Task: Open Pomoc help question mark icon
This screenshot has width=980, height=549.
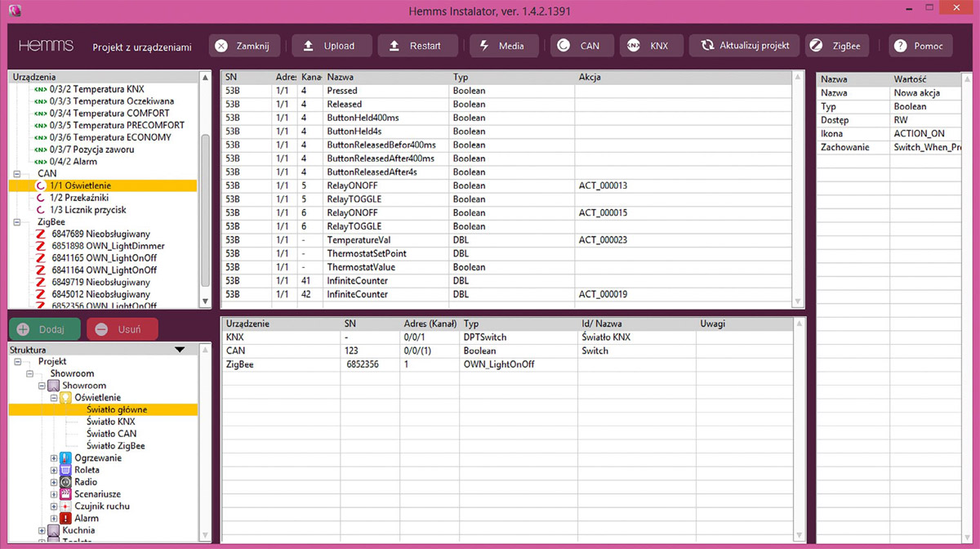Action: 900,46
